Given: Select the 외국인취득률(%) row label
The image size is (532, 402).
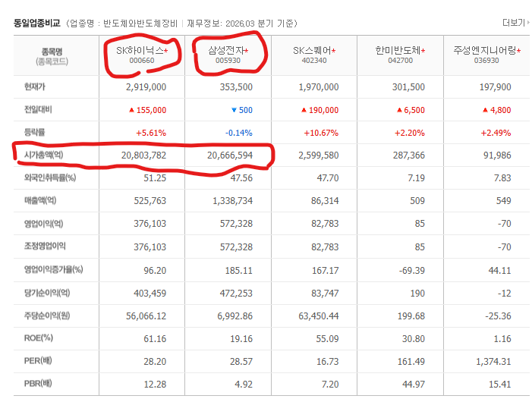Looking at the screenshot, I should (x=50, y=177).
